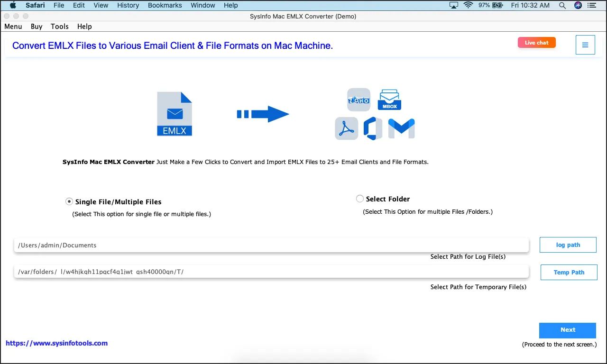Open the app Menu menu
Viewport: 607px width, 364px height.
tap(13, 27)
